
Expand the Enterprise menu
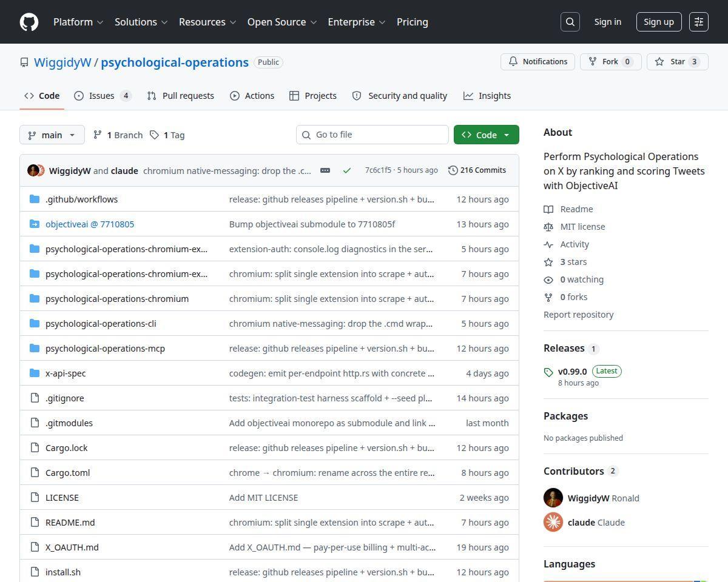[357, 22]
